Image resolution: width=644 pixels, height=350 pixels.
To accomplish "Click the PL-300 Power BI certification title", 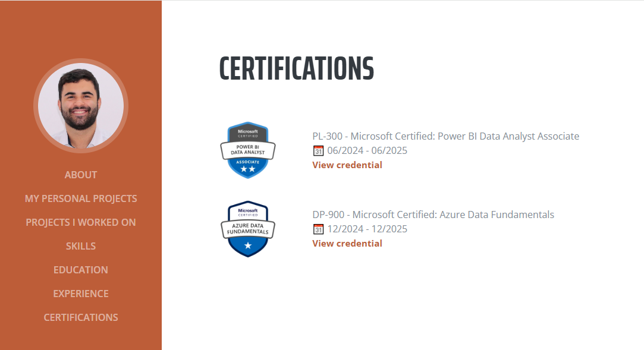I will click(x=445, y=136).
